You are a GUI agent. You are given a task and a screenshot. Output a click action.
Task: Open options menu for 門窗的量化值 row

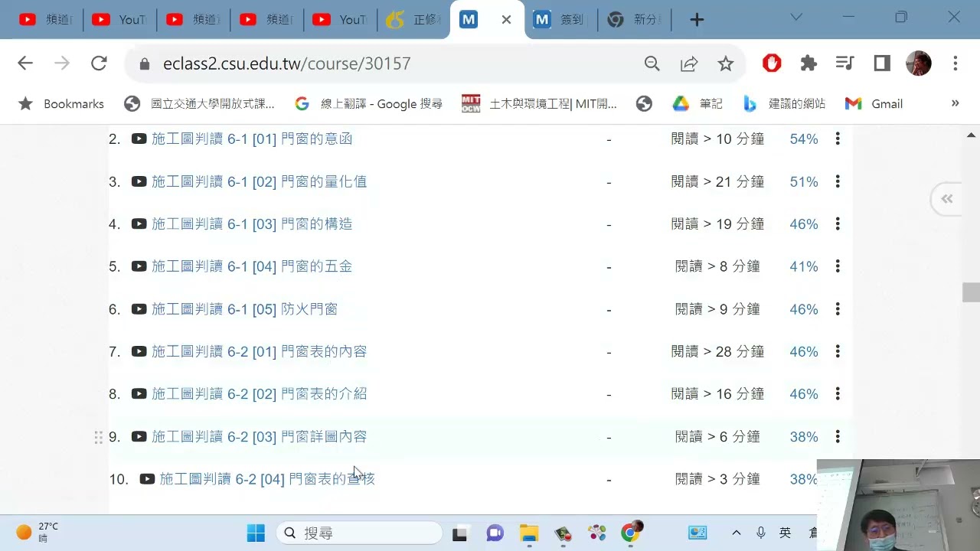click(x=838, y=181)
